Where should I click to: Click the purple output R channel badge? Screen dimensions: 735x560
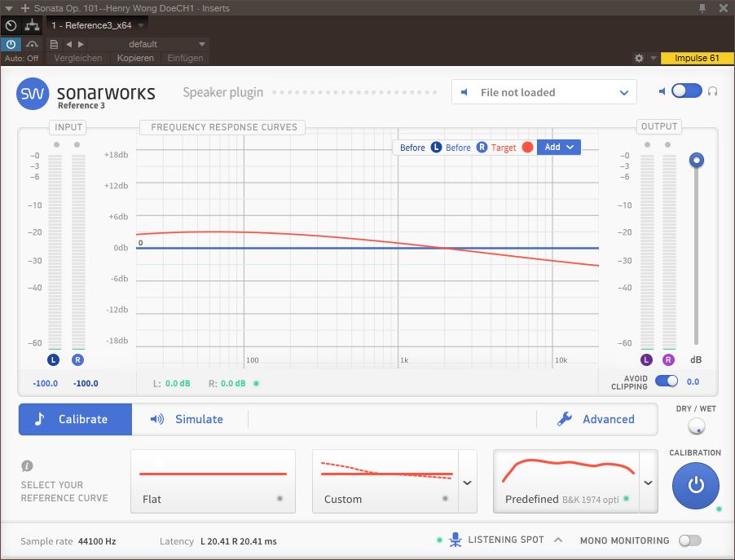coord(668,359)
